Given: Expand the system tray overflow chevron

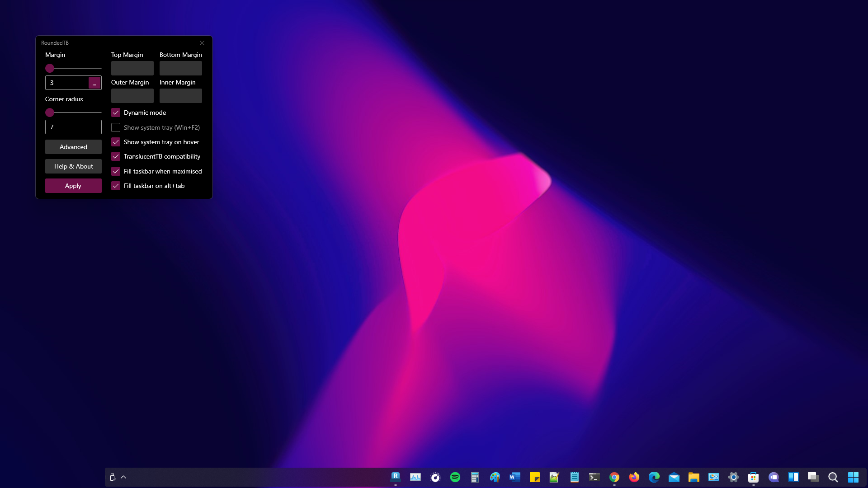Looking at the screenshot, I should click(123, 477).
